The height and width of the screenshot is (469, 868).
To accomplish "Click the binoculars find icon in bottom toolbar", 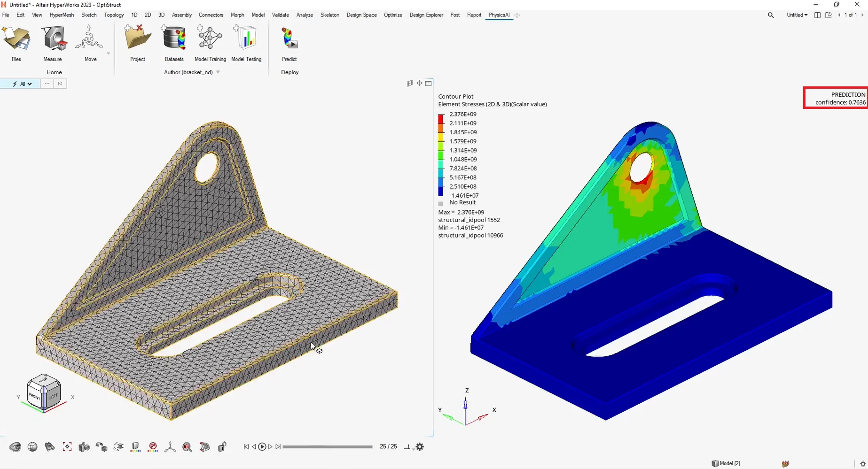I will click(50, 447).
